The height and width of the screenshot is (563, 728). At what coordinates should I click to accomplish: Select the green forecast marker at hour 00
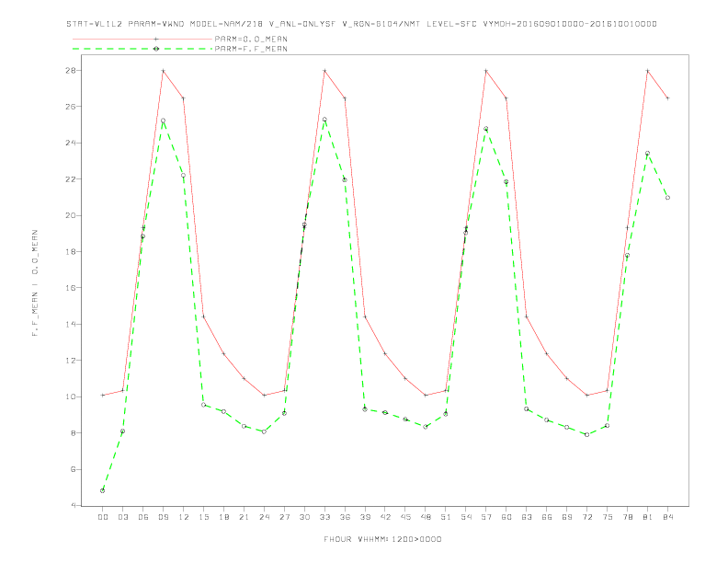click(103, 490)
